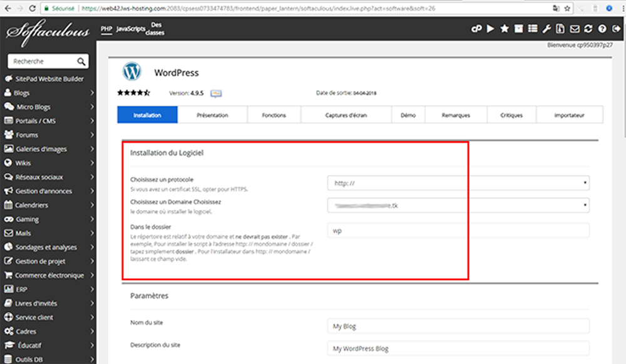Click the Softaculous logo
Screen dimensions: 626x364
pos(48,33)
